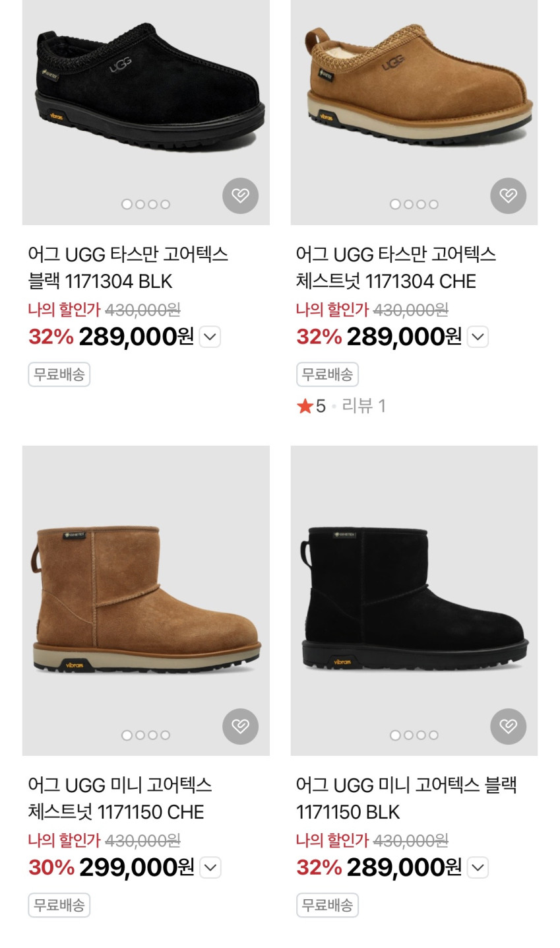Add chestnut UGG Mini boot to wishlist
560x948 pixels.
pos(240,726)
